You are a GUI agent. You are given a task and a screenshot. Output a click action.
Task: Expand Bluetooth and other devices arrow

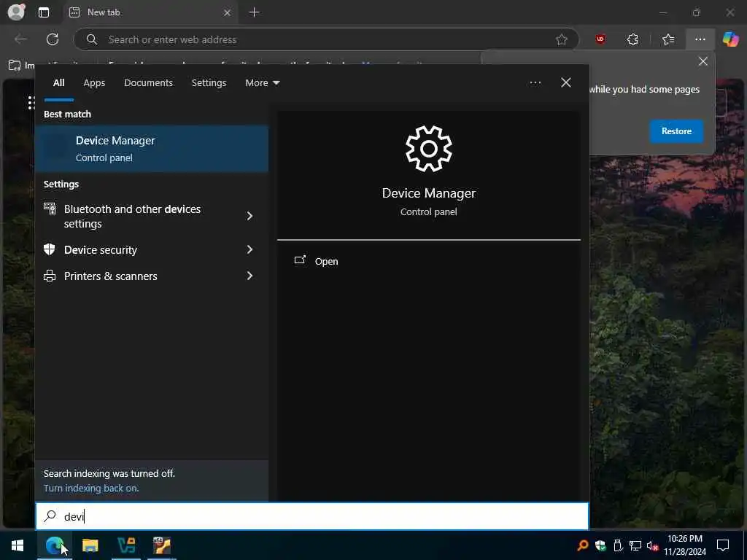(249, 216)
